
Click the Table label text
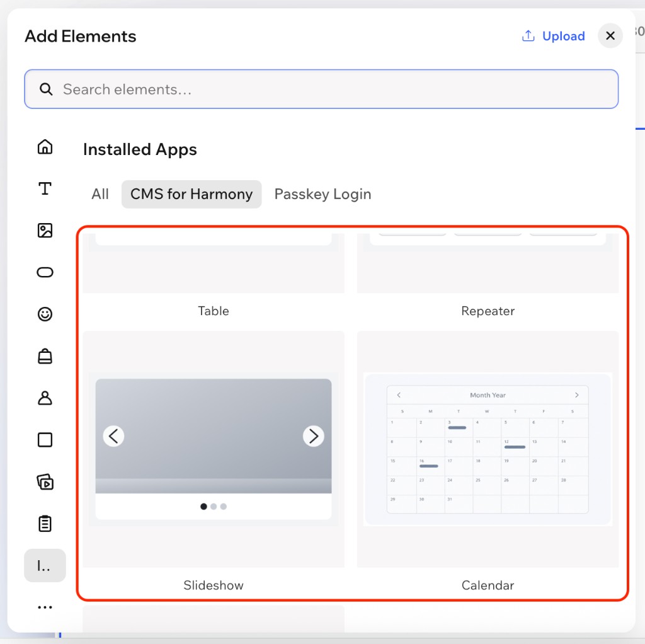(214, 311)
